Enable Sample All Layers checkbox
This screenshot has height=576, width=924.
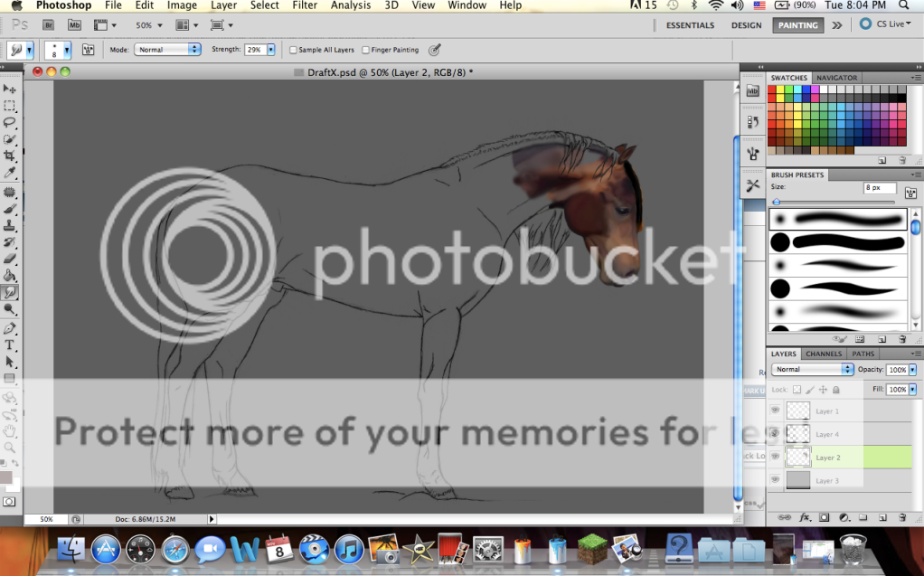click(293, 51)
